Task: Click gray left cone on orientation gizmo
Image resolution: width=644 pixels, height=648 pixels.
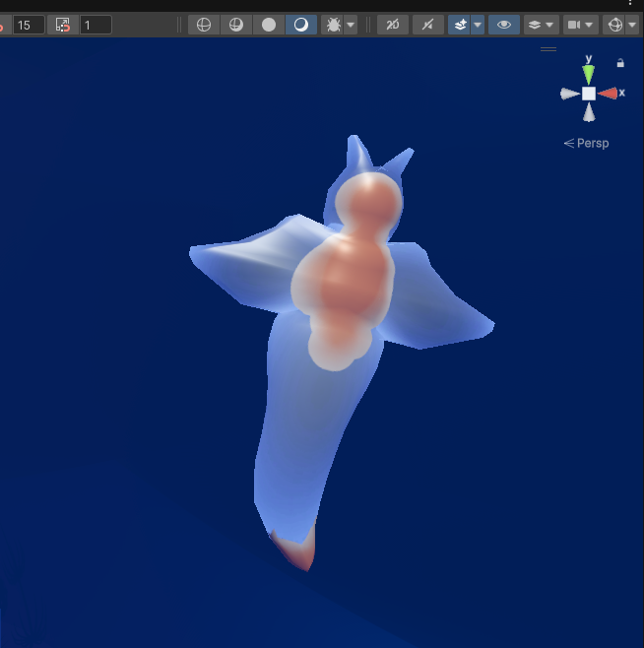Action: [569, 94]
